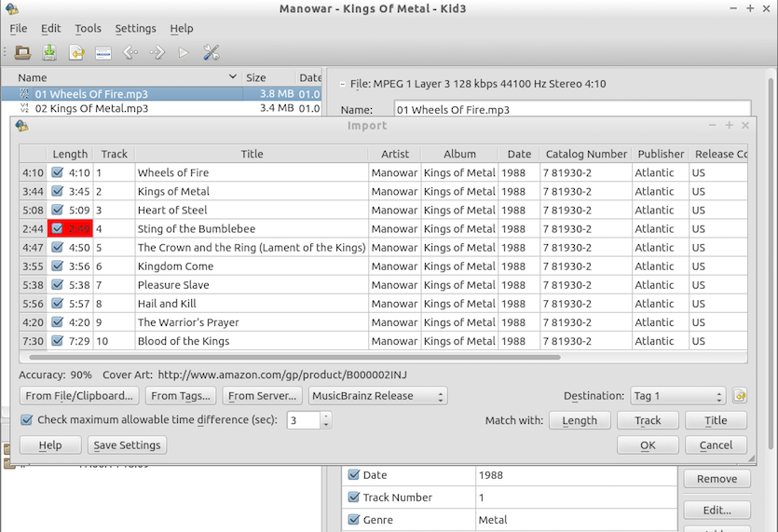This screenshot has height=532, width=778.
Task: Toggle the red-highlighted Sting of the Bumblebee checkbox
Action: click(58, 228)
